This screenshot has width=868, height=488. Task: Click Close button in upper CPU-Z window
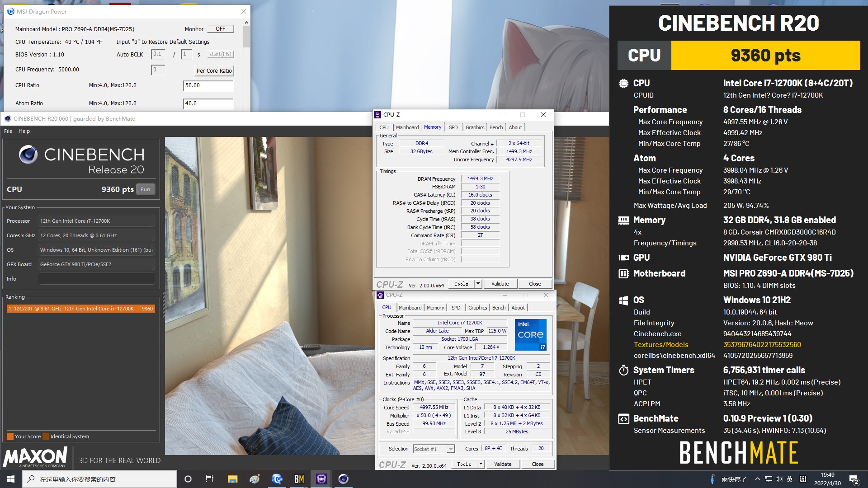(x=535, y=284)
